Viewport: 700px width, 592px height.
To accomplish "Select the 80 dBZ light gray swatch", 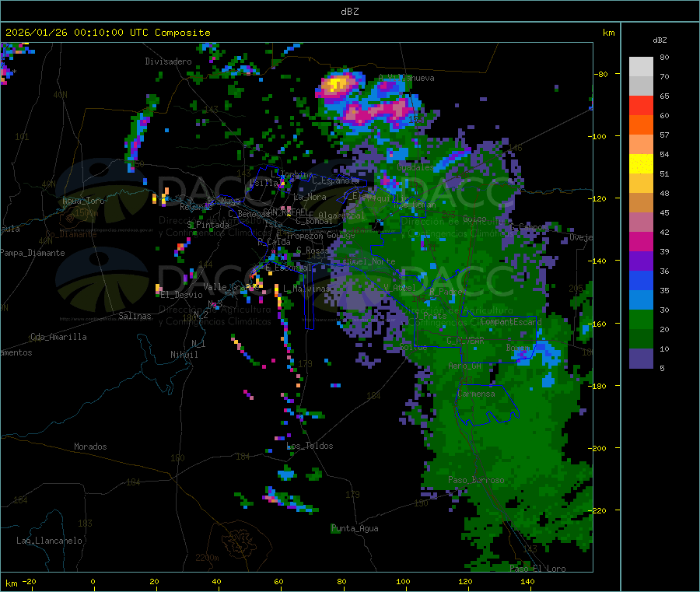I will click(641, 67).
